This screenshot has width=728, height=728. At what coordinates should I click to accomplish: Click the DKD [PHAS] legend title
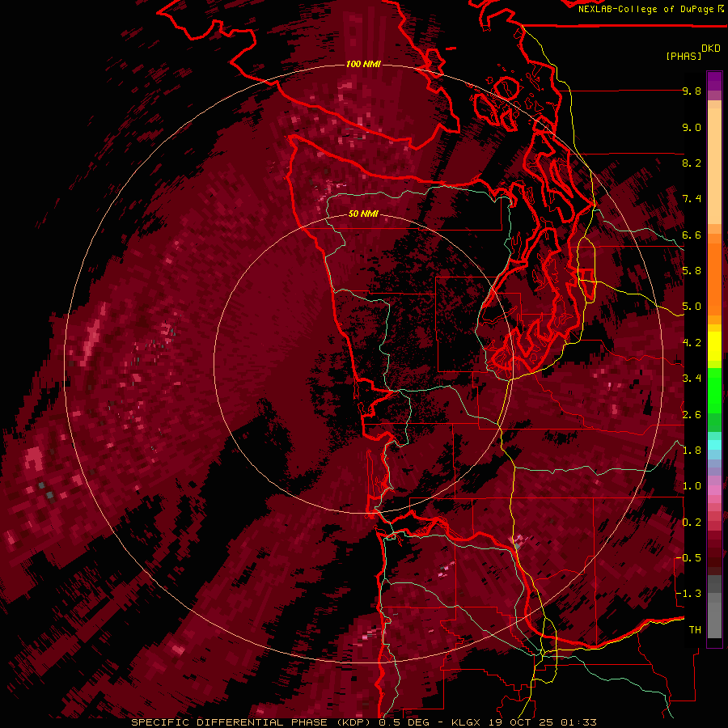[x=692, y=52]
